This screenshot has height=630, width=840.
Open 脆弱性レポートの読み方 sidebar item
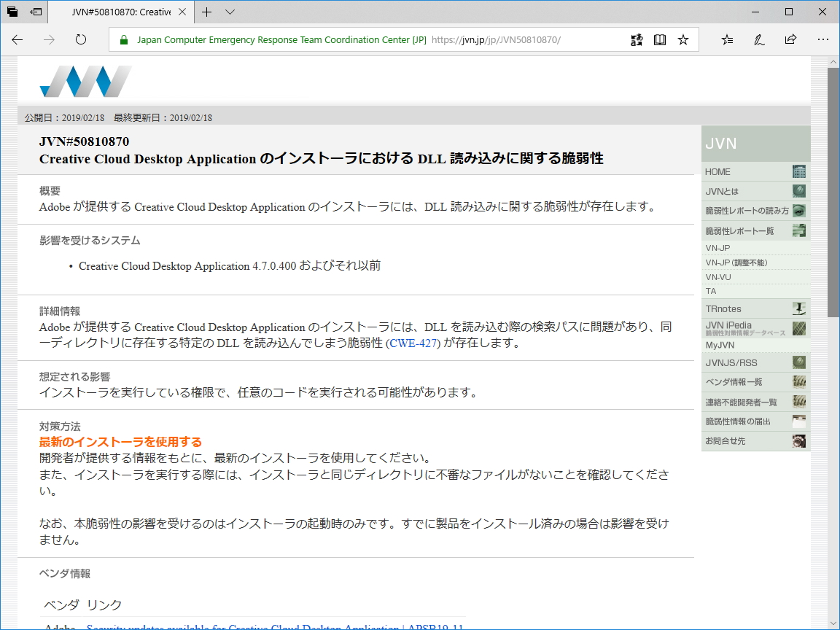tap(755, 211)
